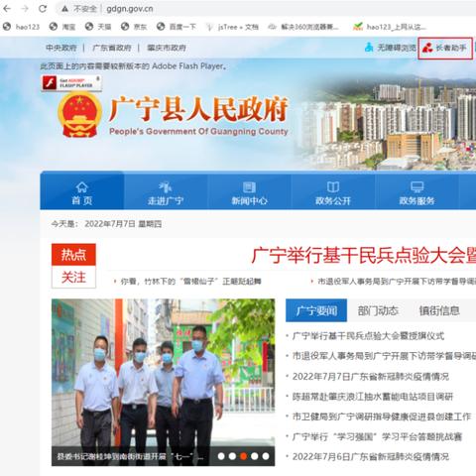Screen dimensions: 476x476
Task: Open the 天猫 bookmark
Action: 98,27
